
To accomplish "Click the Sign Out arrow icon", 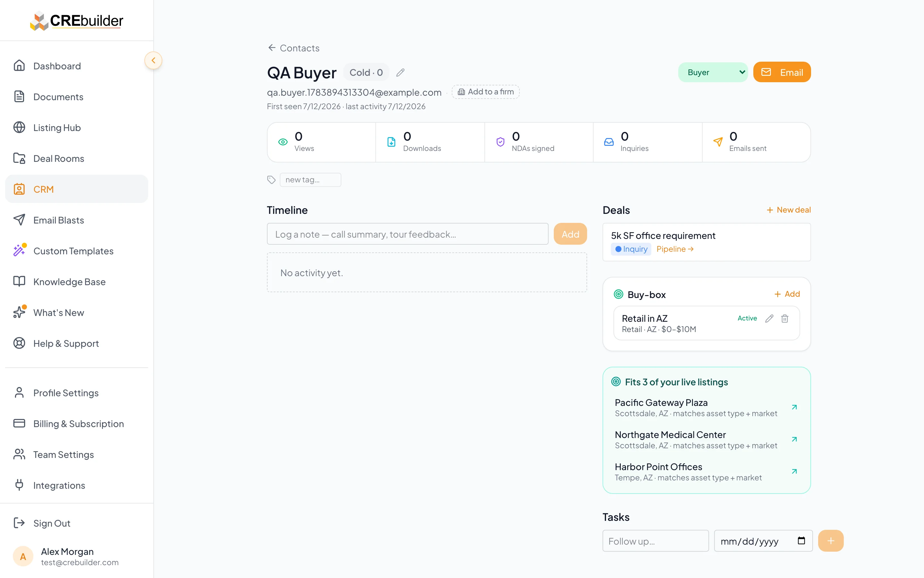I will point(19,523).
